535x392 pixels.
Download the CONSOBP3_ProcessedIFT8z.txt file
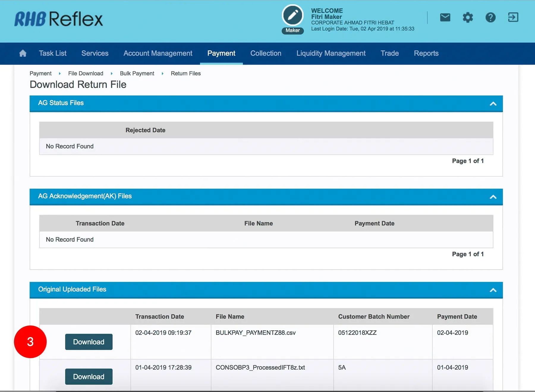coord(89,377)
